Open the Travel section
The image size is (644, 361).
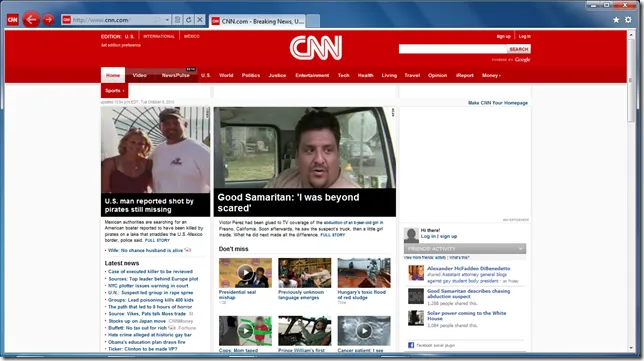[x=412, y=75]
